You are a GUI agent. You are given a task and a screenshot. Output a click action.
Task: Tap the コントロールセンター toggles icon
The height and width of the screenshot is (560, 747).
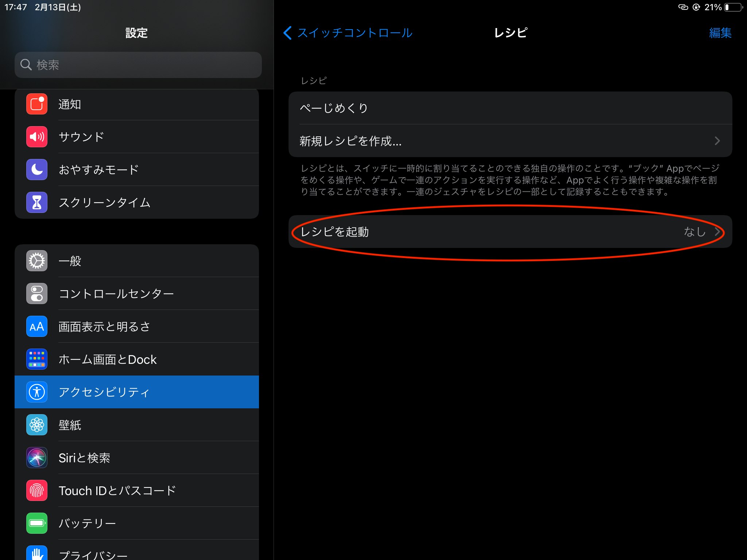coord(37,293)
